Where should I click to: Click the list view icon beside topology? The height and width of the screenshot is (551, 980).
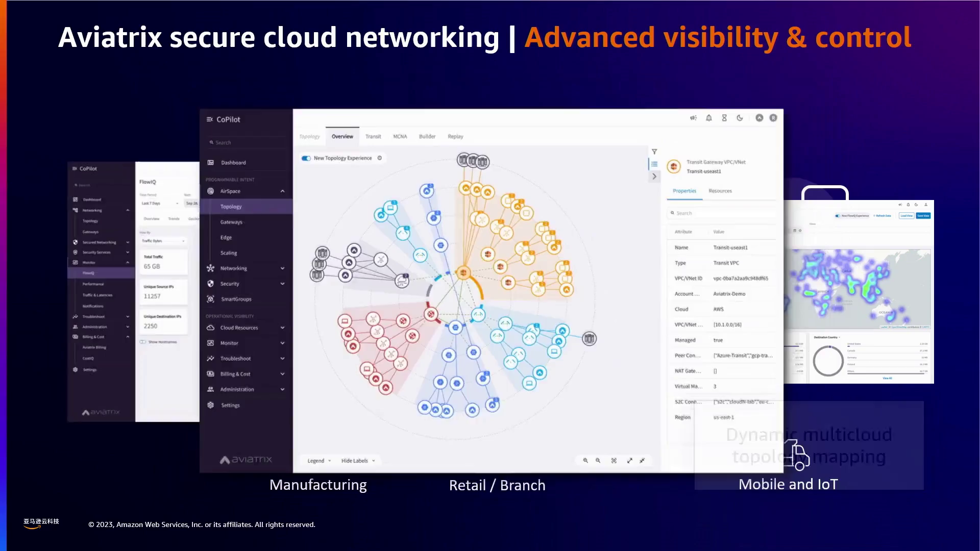pyautogui.click(x=654, y=164)
